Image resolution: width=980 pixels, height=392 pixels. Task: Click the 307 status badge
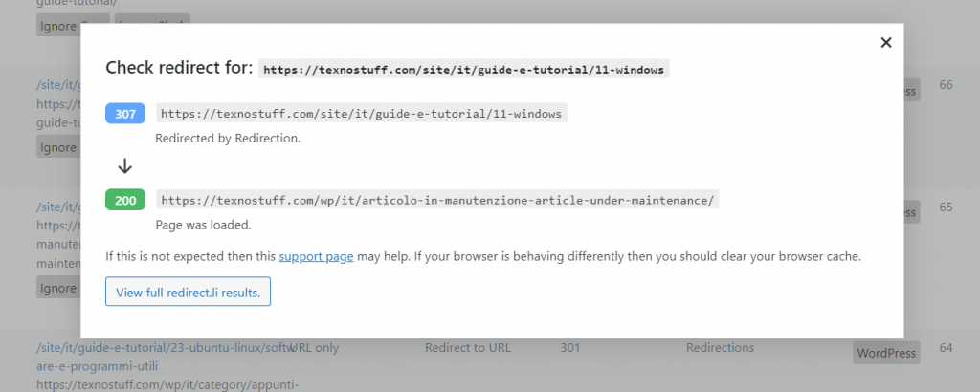(125, 114)
